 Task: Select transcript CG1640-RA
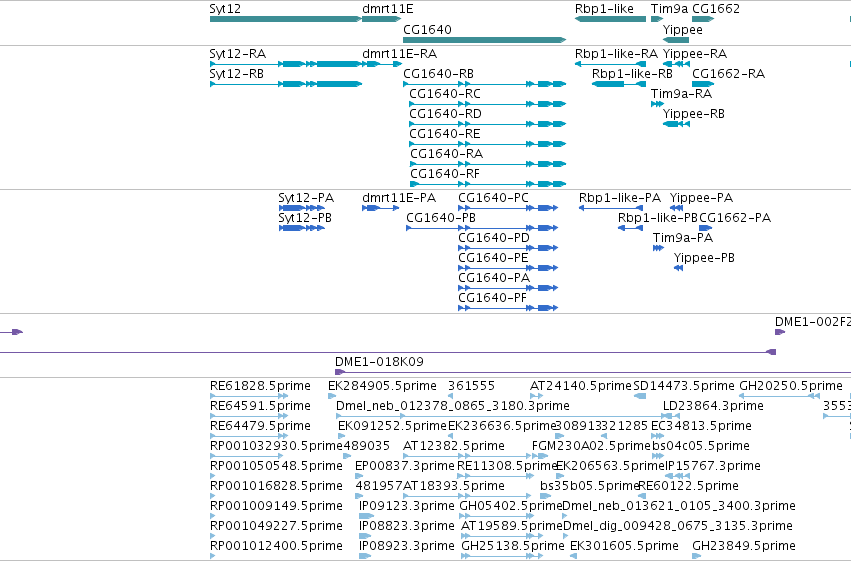coord(488,164)
